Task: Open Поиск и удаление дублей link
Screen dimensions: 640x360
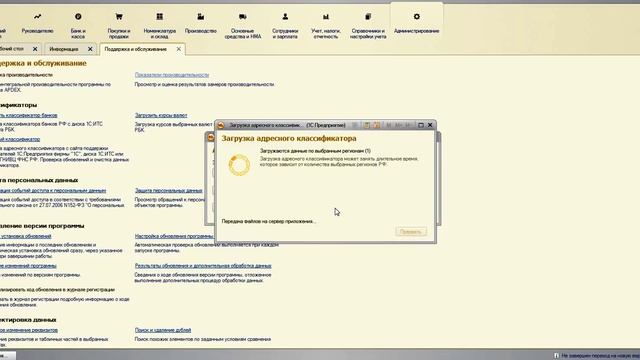Action: click(x=163, y=330)
